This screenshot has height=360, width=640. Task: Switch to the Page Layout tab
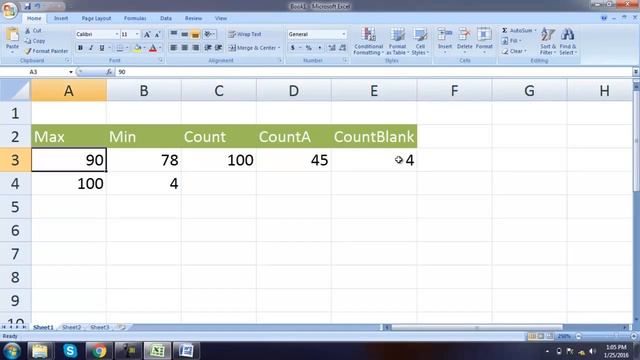coord(96,18)
